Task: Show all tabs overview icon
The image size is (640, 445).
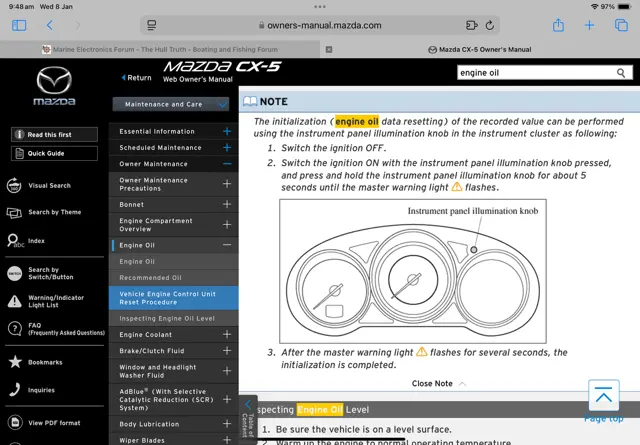Action: point(621,25)
